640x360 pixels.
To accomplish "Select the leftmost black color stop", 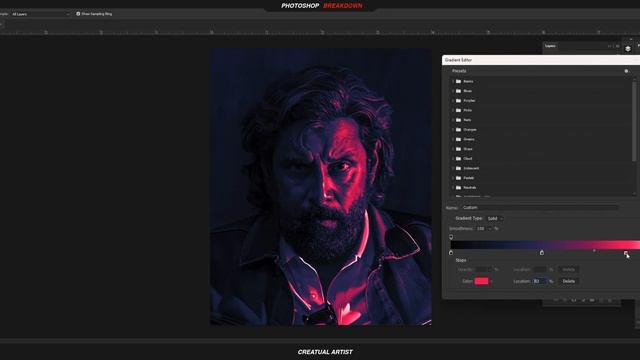I will 451,253.
